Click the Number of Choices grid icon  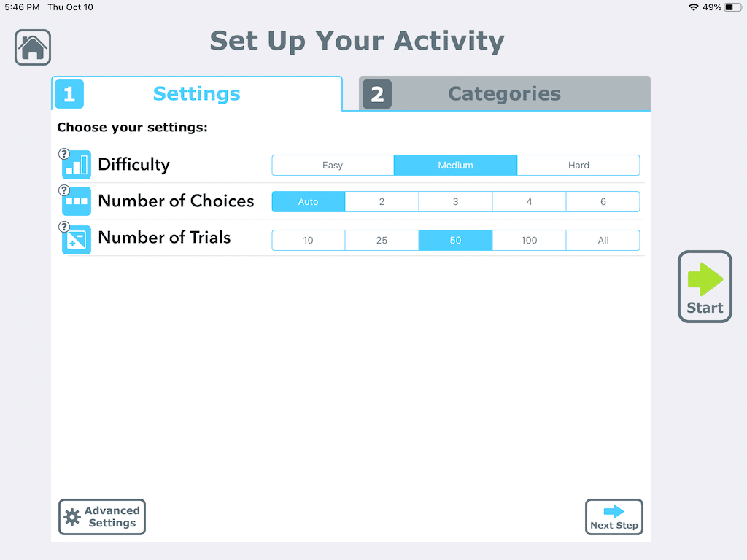click(75, 201)
